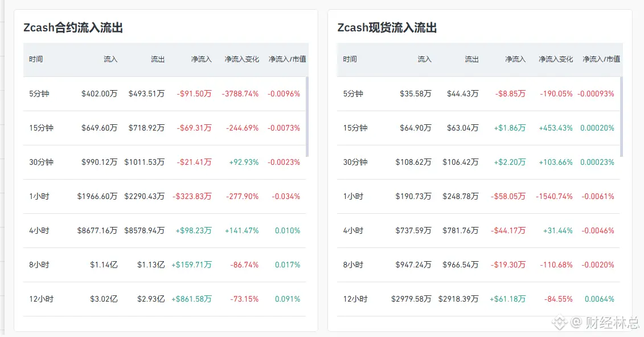Click the Zcash合约流入流出 scrollbar
644x337 pixels.
coord(307,117)
